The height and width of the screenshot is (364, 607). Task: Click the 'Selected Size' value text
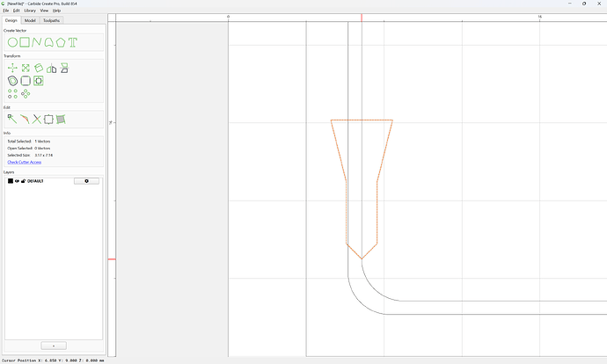click(44, 155)
